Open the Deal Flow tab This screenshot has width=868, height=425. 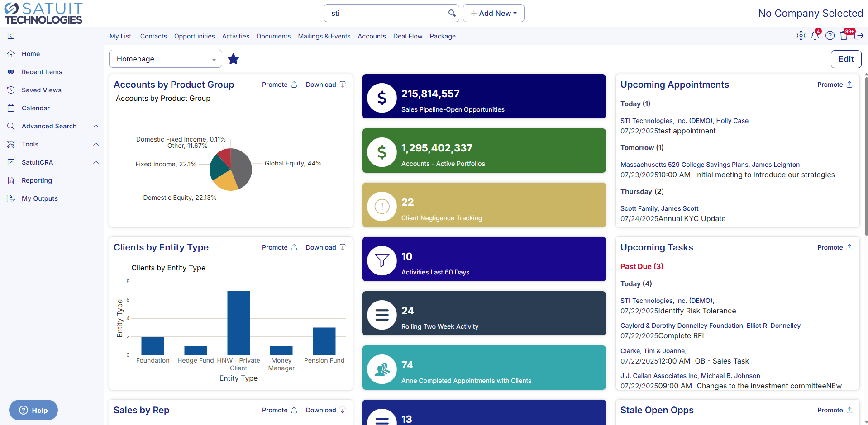408,36
